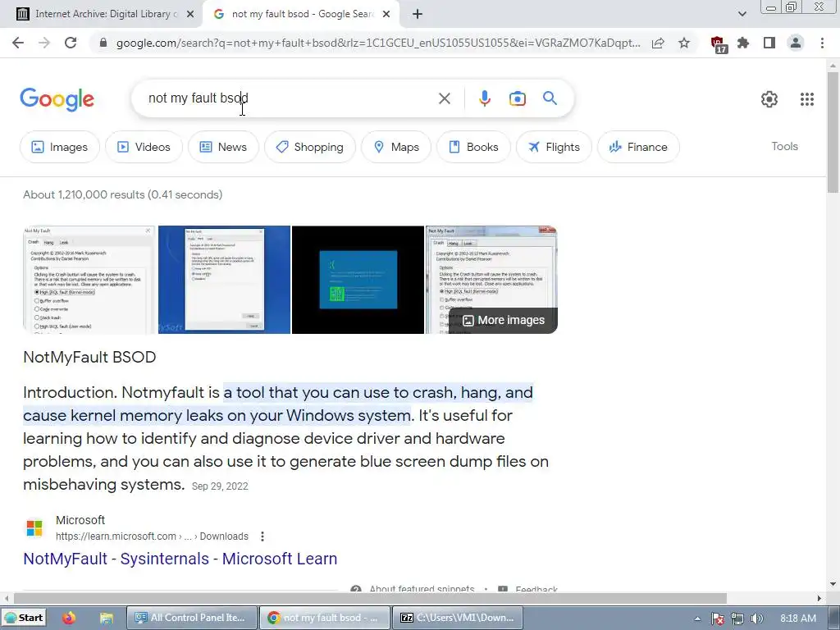840x630 pixels.
Task: Click the vertical scrollbar thumb
Action: 833,131
